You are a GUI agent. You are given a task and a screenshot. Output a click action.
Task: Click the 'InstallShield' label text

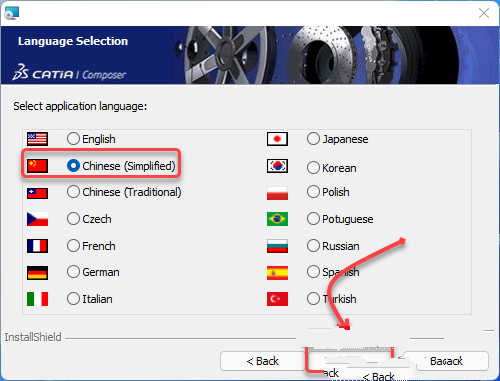tap(33, 337)
